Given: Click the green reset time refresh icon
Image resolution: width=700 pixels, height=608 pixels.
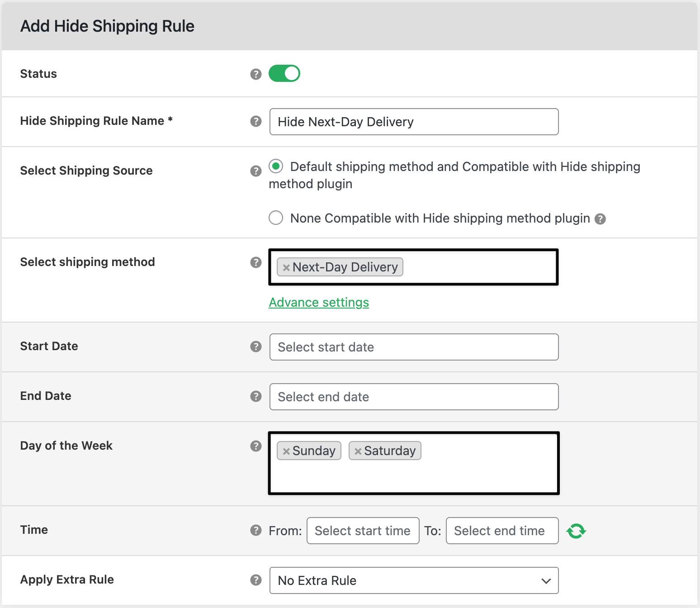Looking at the screenshot, I should [x=576, y=531].
